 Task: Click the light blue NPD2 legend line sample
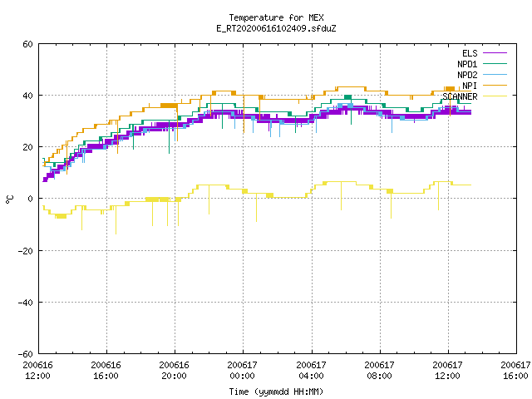[495, 75]
